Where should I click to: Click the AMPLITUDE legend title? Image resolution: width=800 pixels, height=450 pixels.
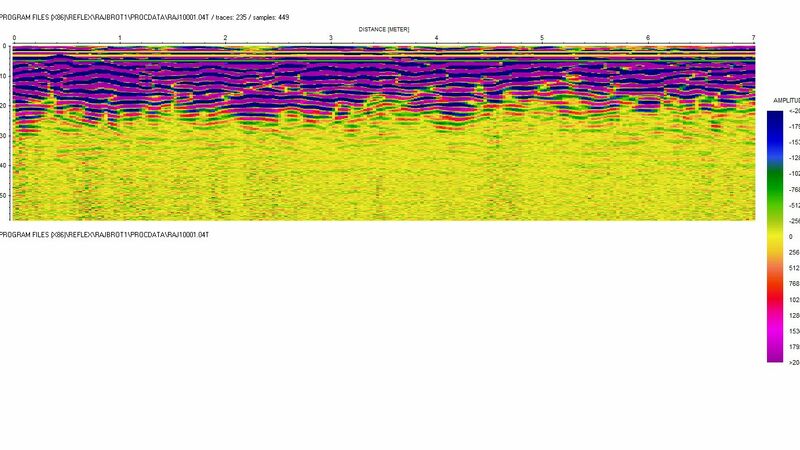coord(786,102)
